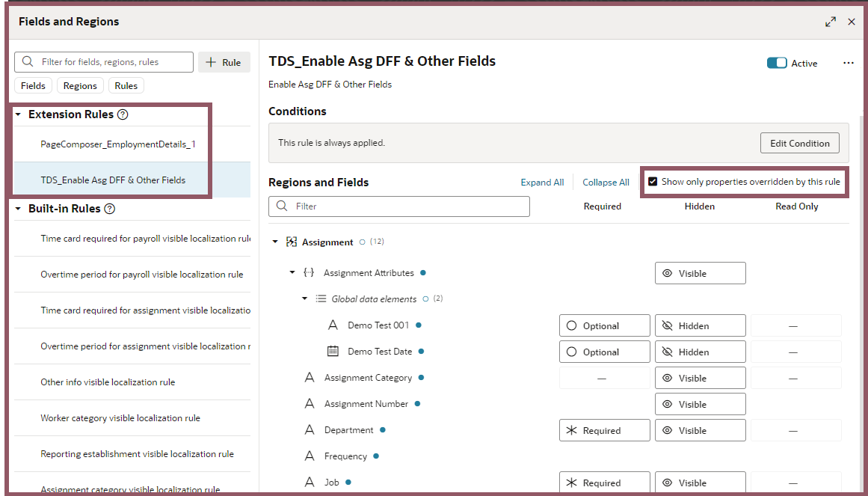Select PageComposer_EmploymentDetails_1 rule
Image resolution: width=868 pixels, height=496 pixels.
(118, 144)
